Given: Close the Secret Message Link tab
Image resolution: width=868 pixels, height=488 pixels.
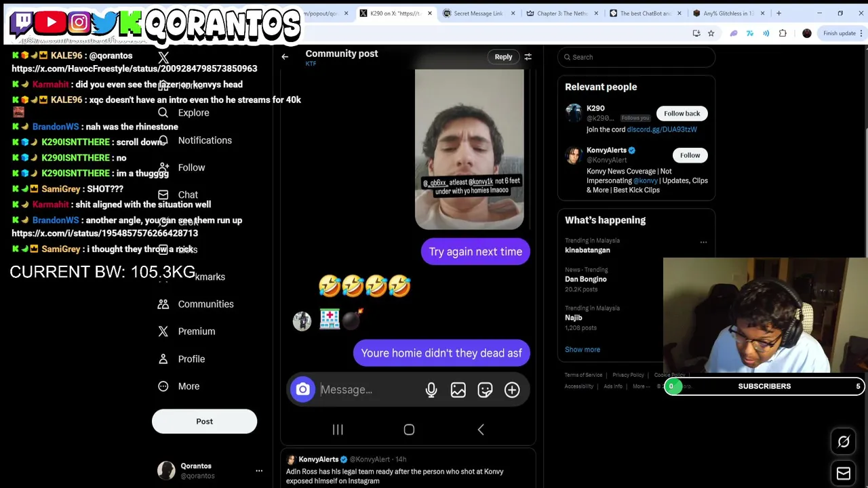Looking at the screenshot, I should coord(513,13).
